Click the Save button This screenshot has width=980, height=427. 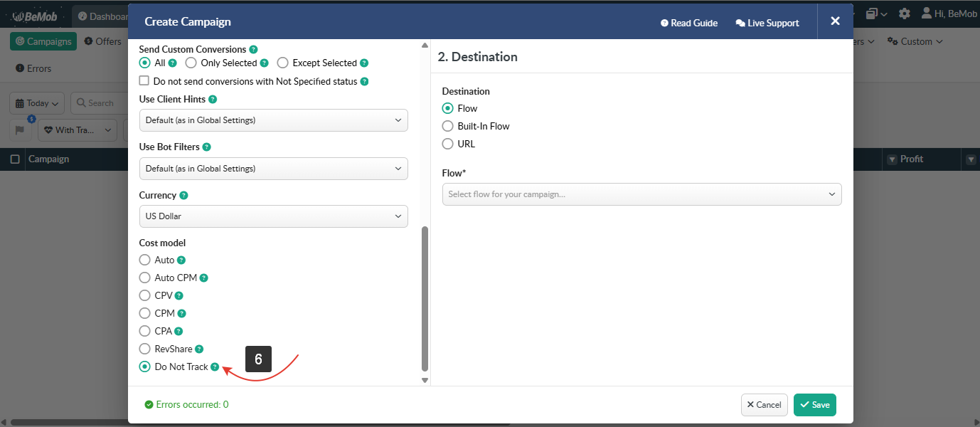pyautogui.click(x=814, y=405)
